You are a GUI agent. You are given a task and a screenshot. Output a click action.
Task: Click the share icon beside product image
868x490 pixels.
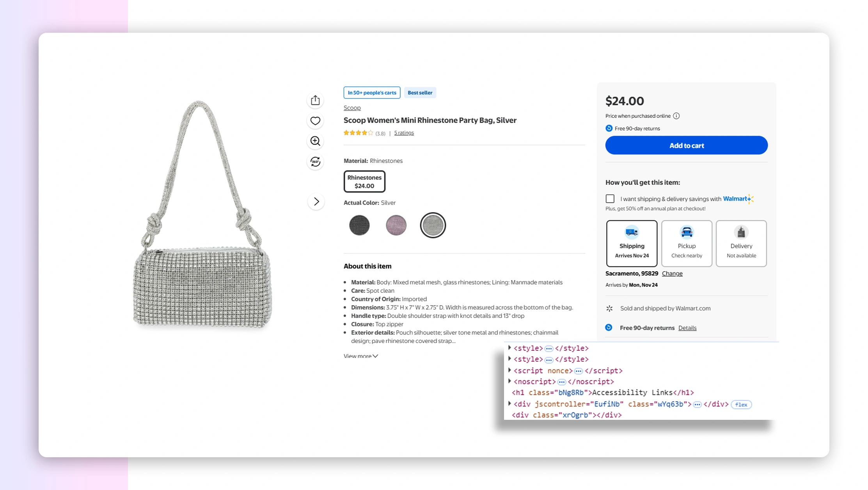[315, 101]
